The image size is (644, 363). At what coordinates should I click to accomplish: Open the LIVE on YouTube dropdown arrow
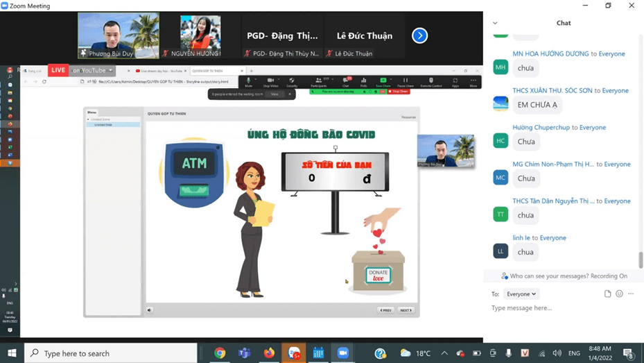coord(110,70)
